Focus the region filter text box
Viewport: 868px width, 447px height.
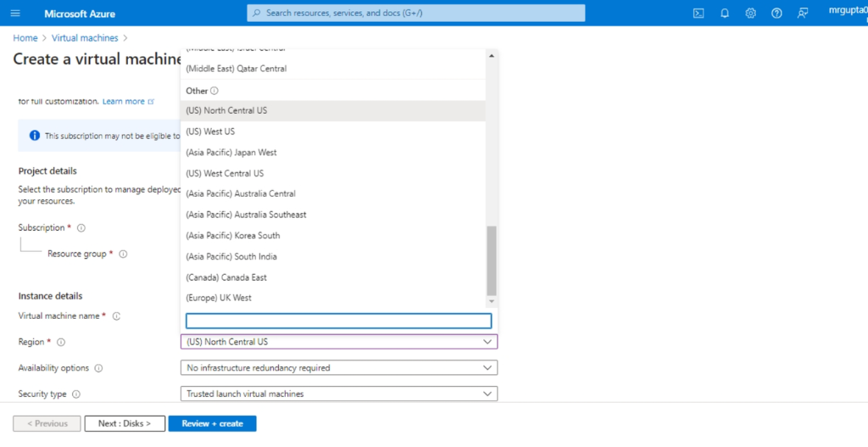coord(338,321)
